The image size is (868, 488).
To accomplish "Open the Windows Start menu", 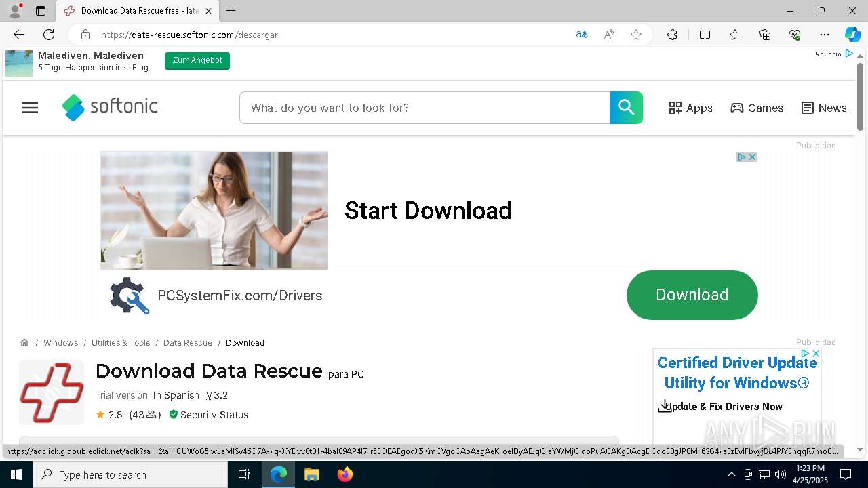I will point(16,474).
